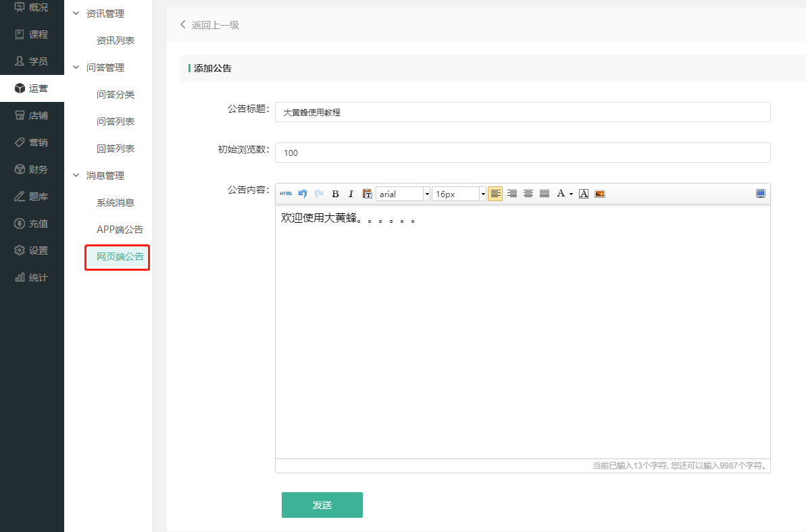
Task: Go to 回答列表
Action: [x=116, y=149]
